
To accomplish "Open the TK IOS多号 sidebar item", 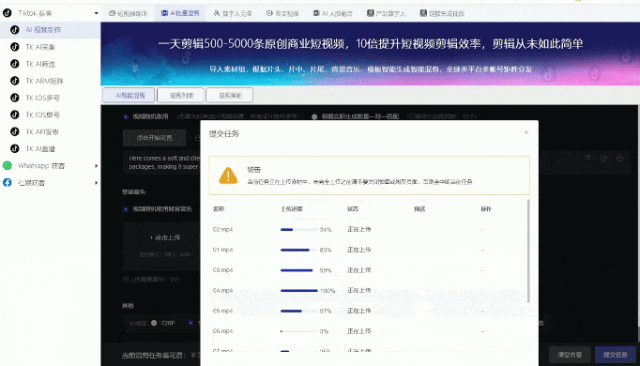I will tap(50, 98).
